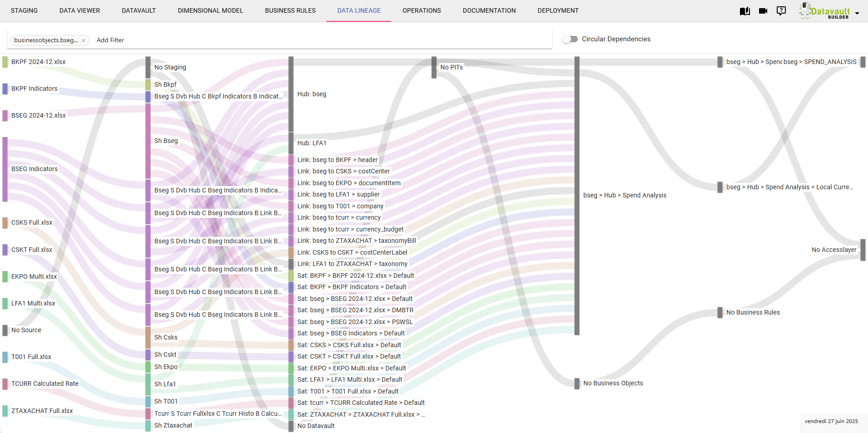Toggle the Circular Dependencies switch
This screenshot has width=868, height=433.
pyautogui.click(x=570, y=39)
